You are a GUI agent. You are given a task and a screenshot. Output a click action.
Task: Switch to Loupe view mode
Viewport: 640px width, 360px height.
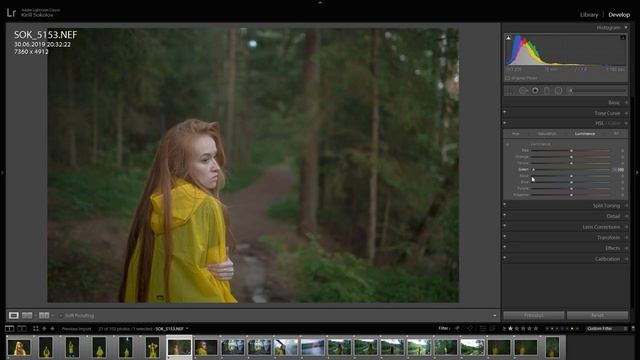(x=13, y=316)
